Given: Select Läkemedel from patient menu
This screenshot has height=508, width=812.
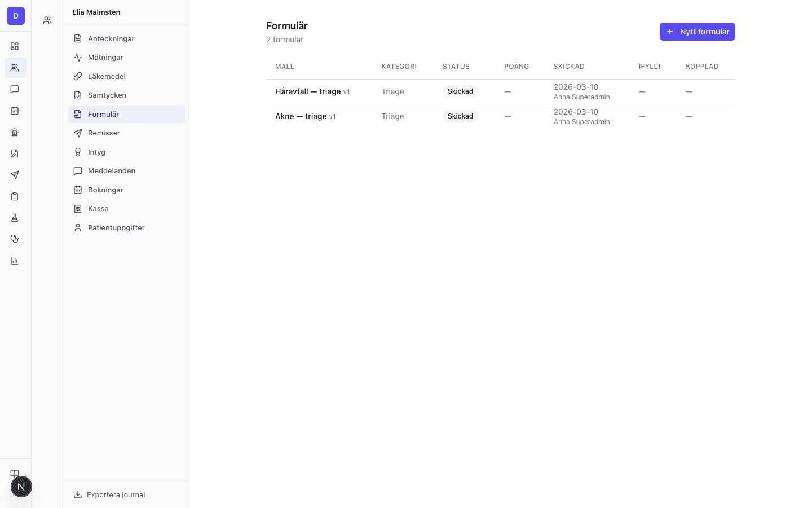Looking at the screenshot, I should (x=107, y=76).
